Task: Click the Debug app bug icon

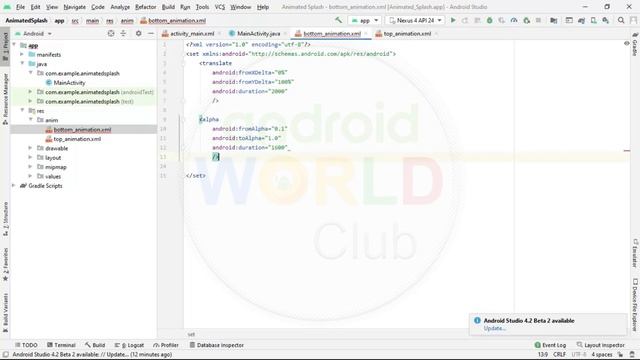Action: pyautogui.click(x=489, y=20)
